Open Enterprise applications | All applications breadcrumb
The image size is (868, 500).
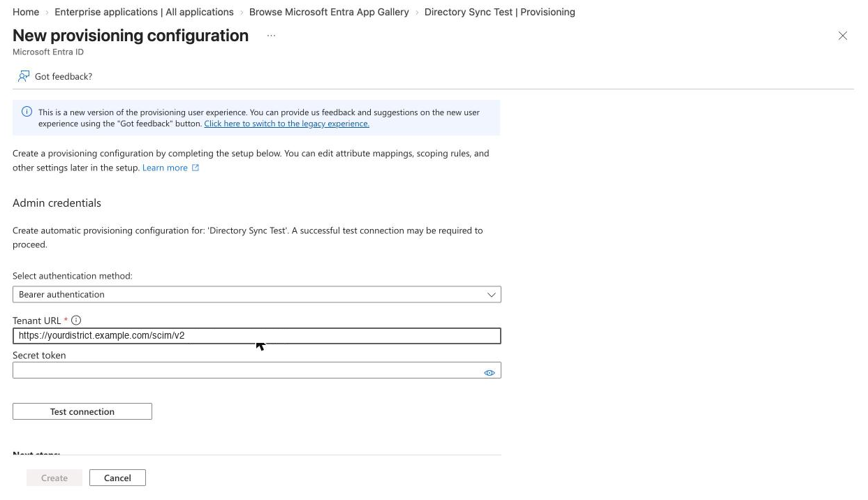click(x=144, y=12)
